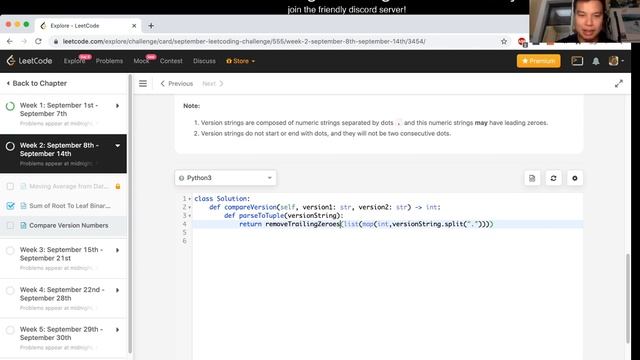The image size is (640, 360).
Task: Click Back to Chapter link
Action: (37, 83)
